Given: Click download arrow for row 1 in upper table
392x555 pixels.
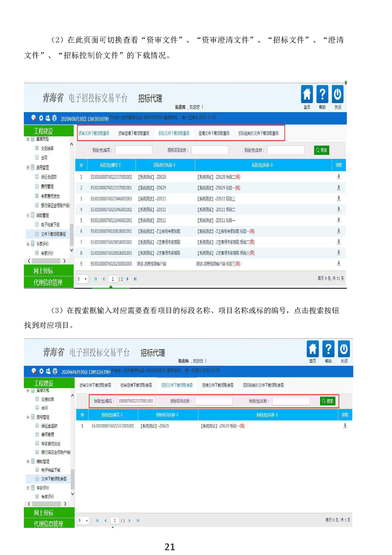Looking at the screenshot, I should (x=339, y=177).
